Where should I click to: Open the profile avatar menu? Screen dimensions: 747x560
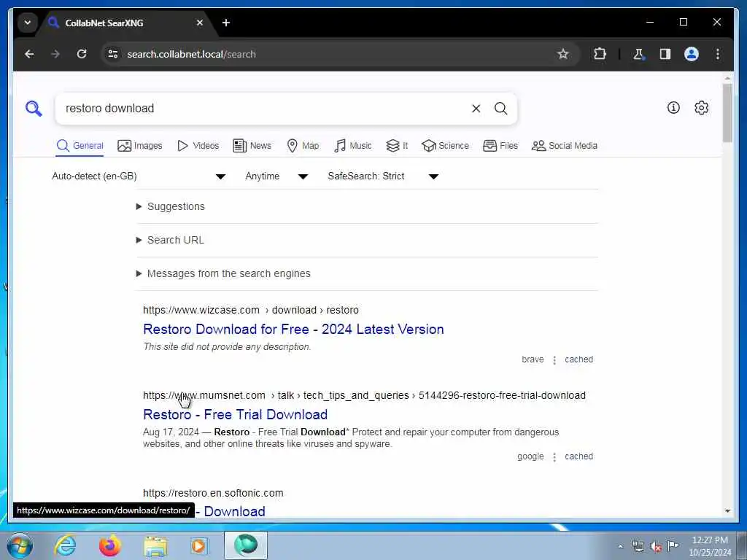tap(692, 54)
